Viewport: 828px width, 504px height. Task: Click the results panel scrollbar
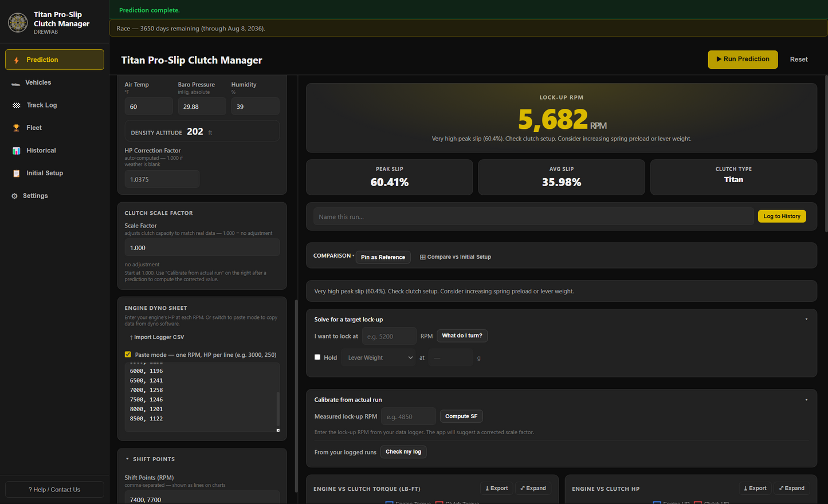point(826,153)
